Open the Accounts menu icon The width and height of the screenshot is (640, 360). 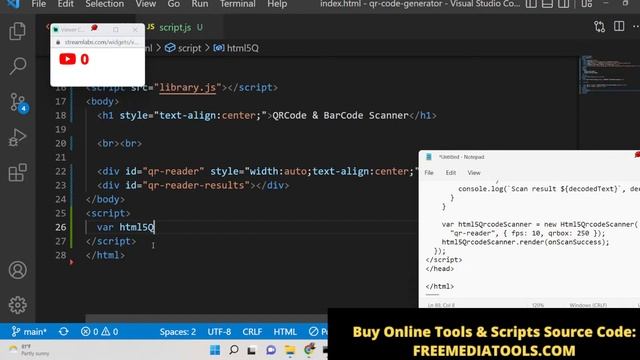click(x=17, y=270)
